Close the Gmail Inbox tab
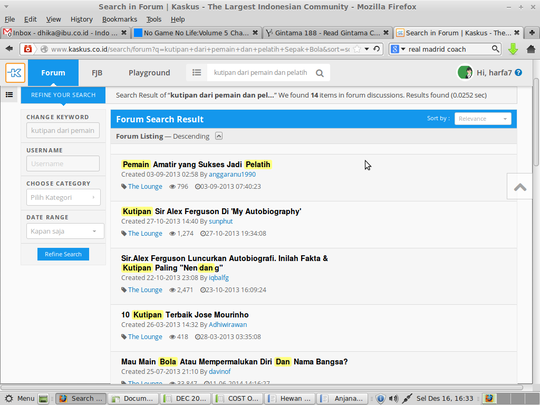Viewport: 540px width, 405px height. [x=124, y=33]
